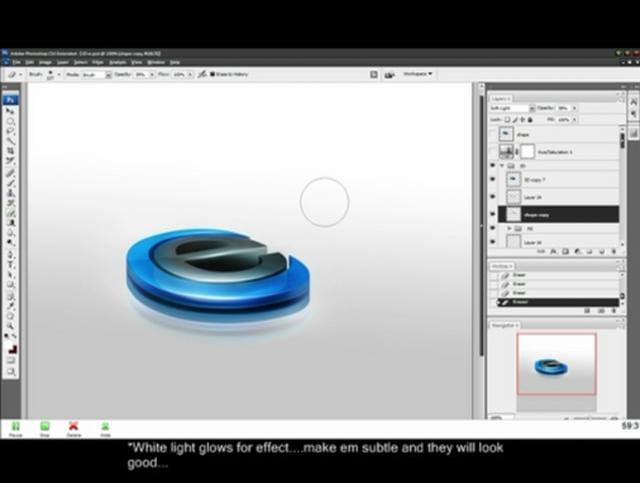Select the Zoom tool in toolbox
640x483 pixels.
(x=10, y=326)
